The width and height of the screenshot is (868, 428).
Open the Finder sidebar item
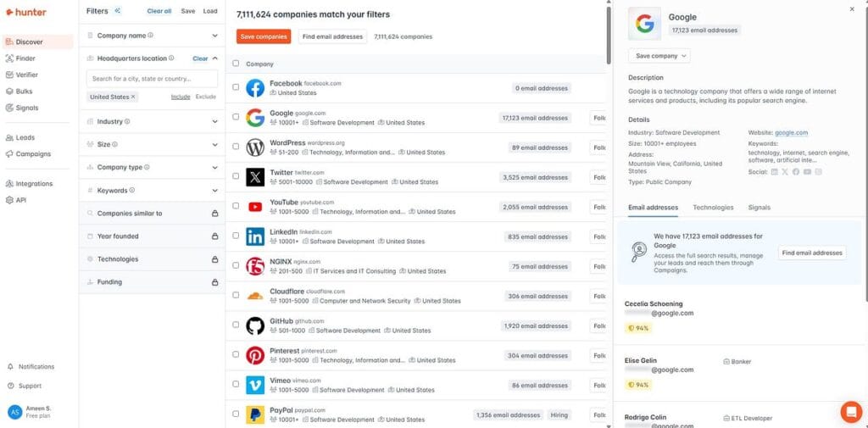point(25,58)
